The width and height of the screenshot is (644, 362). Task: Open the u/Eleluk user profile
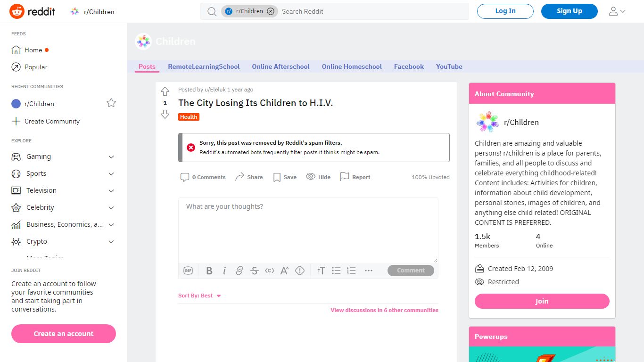tap(215, 90)
